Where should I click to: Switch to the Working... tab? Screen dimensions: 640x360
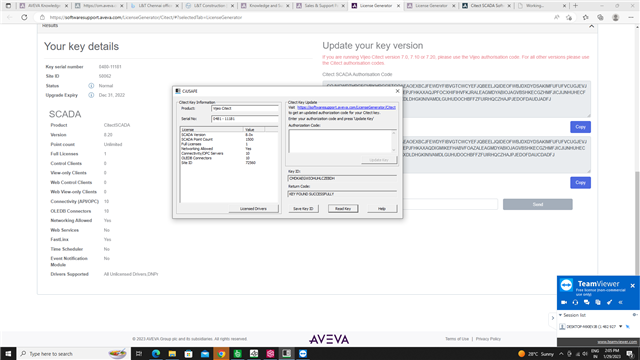click(542, 6)
